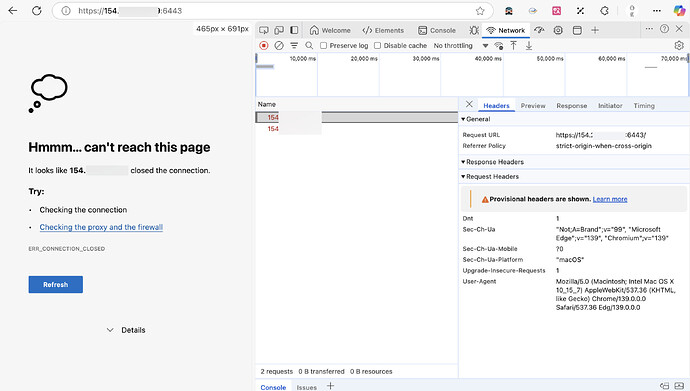This screenshot has height=391, width=690.
Task: Open DevTools customize ellipsis menu
Action: [649, 29]
